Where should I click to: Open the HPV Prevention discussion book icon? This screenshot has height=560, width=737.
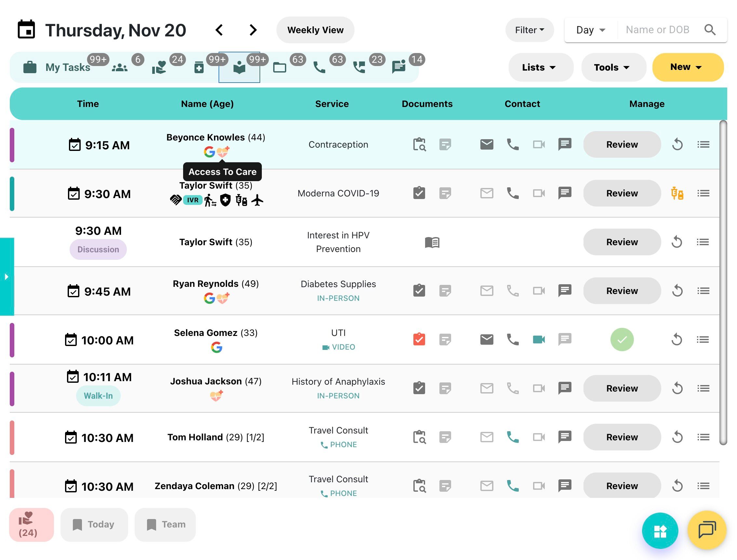click(x=432, y=242)
